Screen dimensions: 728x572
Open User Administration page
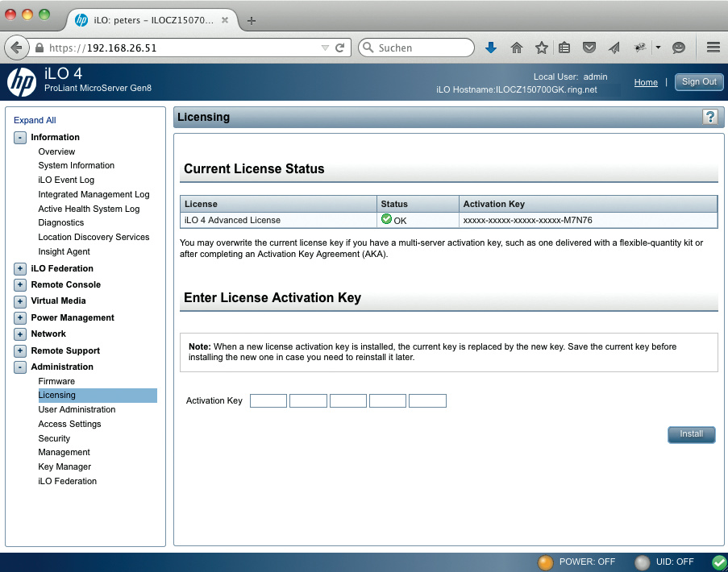pyautogui.click(x=77, y=409)
